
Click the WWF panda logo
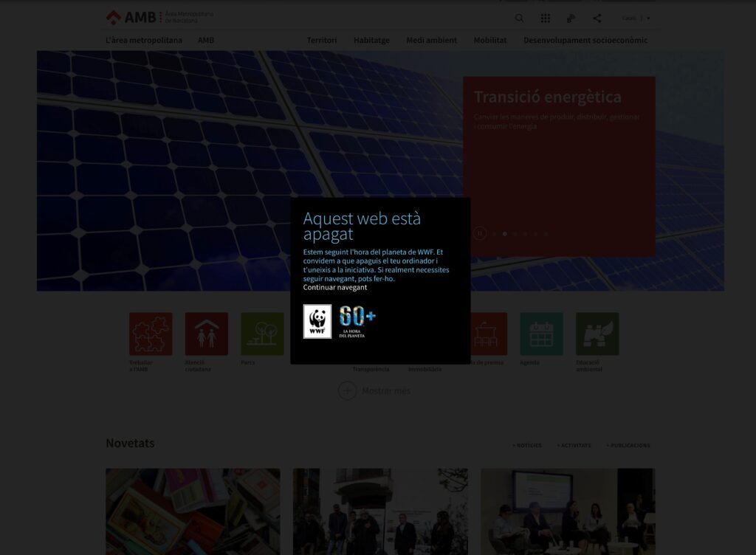[x=317, y=321]
